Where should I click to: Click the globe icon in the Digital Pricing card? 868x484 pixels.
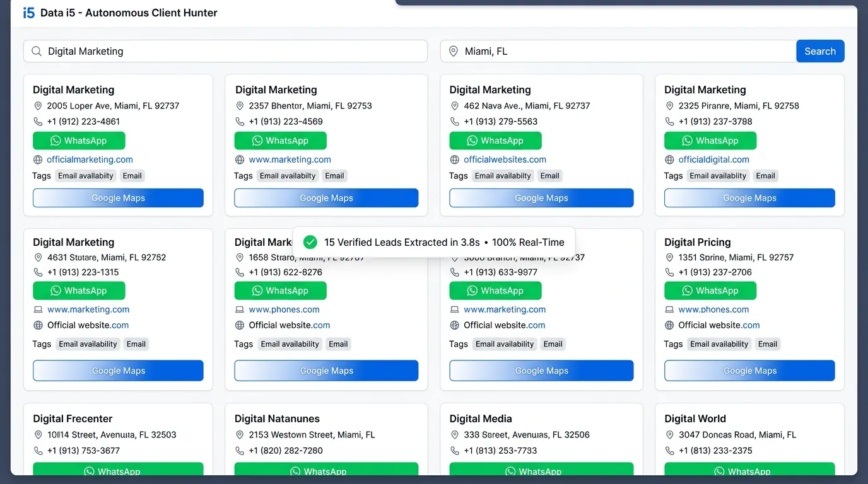(x=669, y=325)
